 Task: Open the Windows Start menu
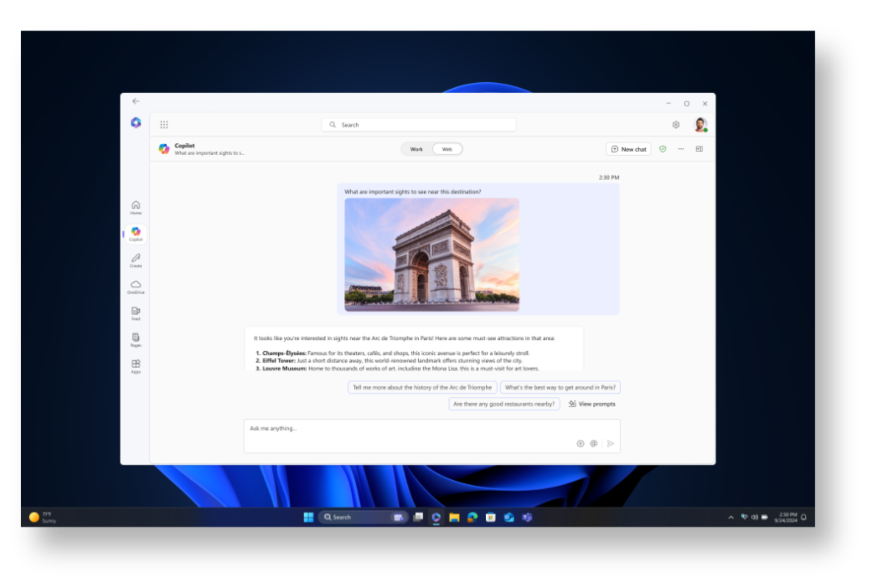click(x=308, y=517)
